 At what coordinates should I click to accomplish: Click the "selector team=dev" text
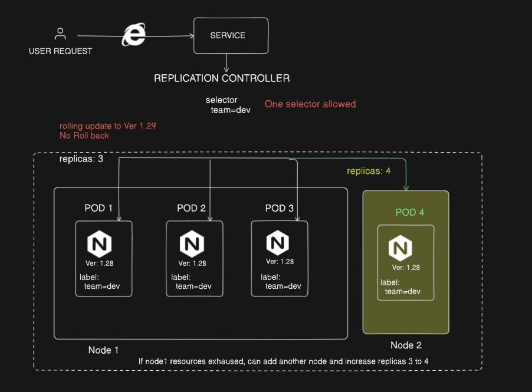(228, 106)
